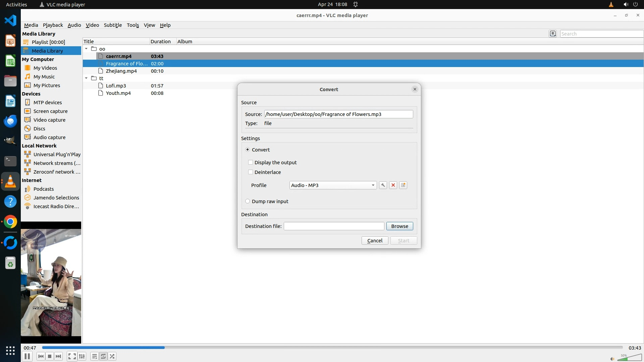
Task: Delete selected profile with red X icon
Action: point(393,185)
